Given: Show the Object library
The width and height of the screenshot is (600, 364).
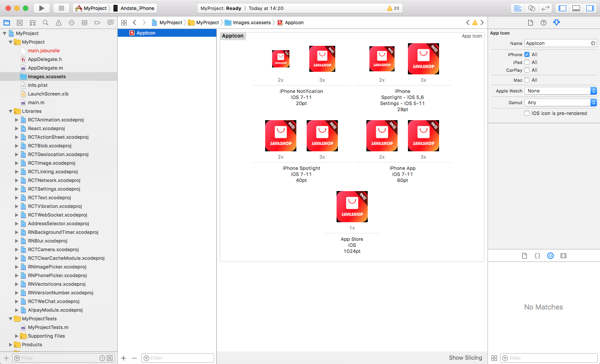Looking at the screenshot, I should [550, 255].
